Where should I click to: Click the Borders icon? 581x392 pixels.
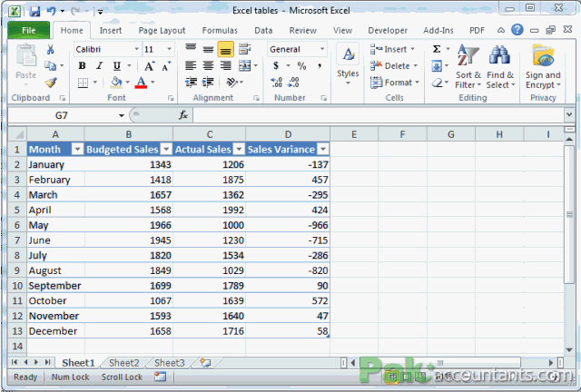click(x=83, y=83)
